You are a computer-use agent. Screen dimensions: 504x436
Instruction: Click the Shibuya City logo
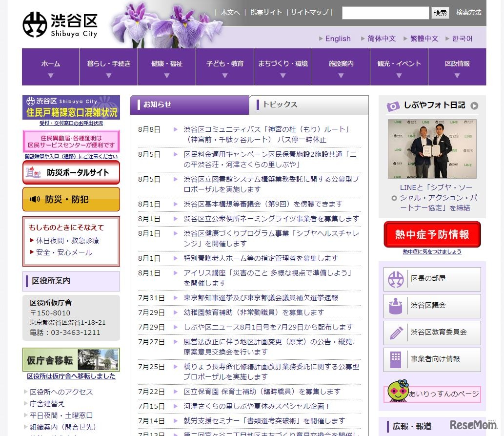click(60, 24)
